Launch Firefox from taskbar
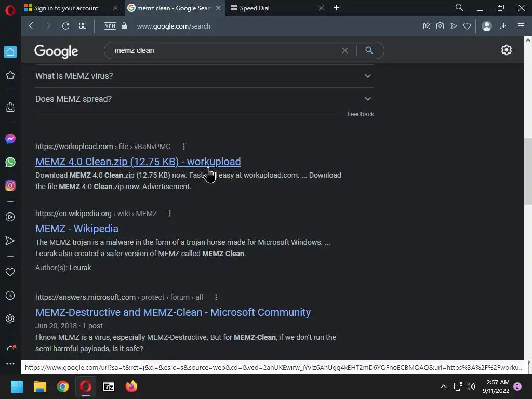The width and height of the screenshot is (532, 399). [x=131, y=387]
